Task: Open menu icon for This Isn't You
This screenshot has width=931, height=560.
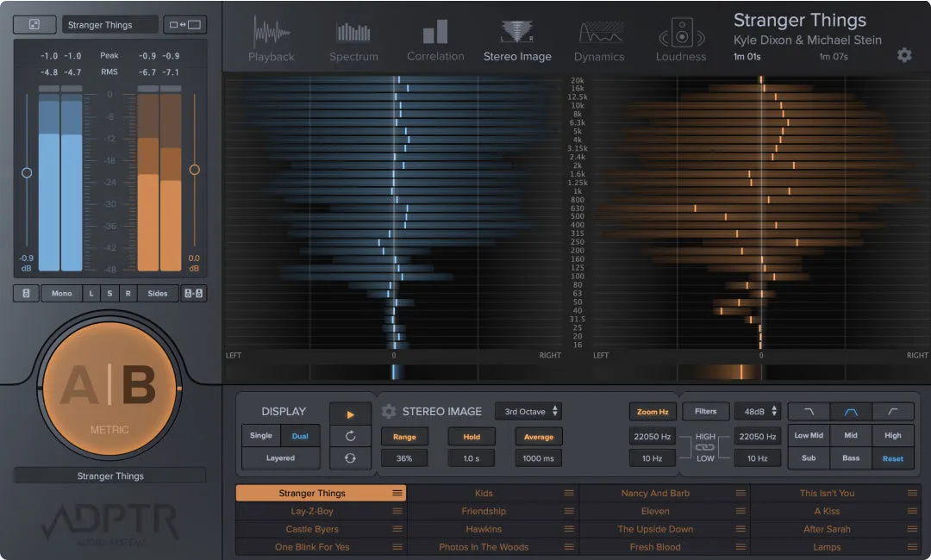Action: coord(912,493)
